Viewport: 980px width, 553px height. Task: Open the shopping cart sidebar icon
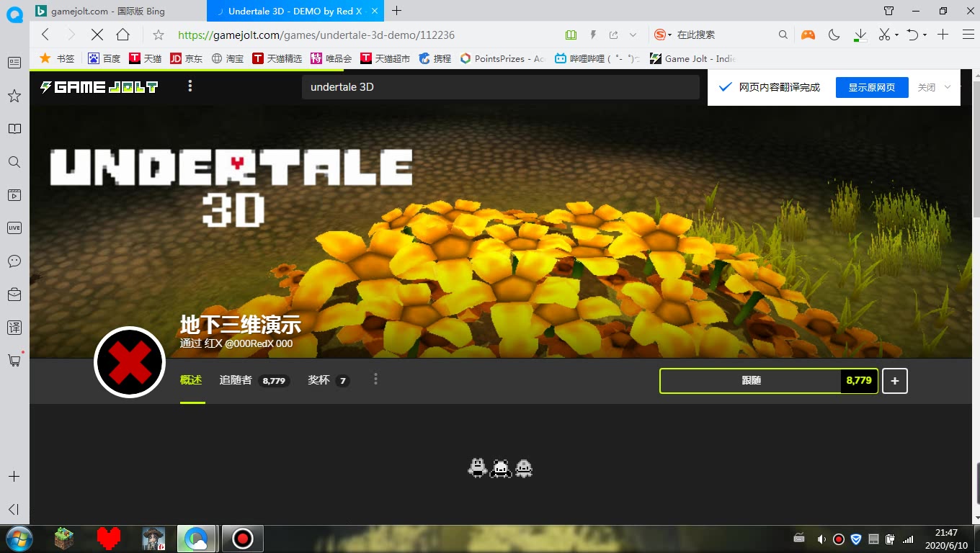[x=14, y=360]
